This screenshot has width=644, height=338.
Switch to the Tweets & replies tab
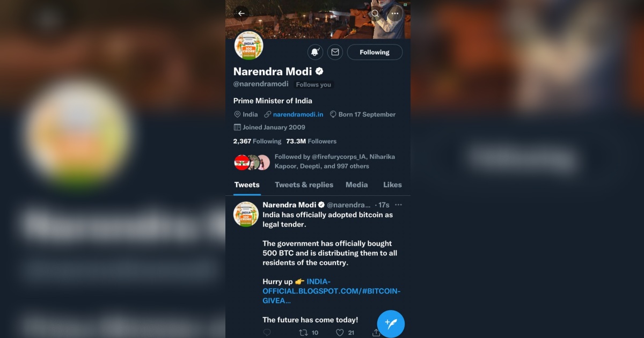(x=304, y=185)
